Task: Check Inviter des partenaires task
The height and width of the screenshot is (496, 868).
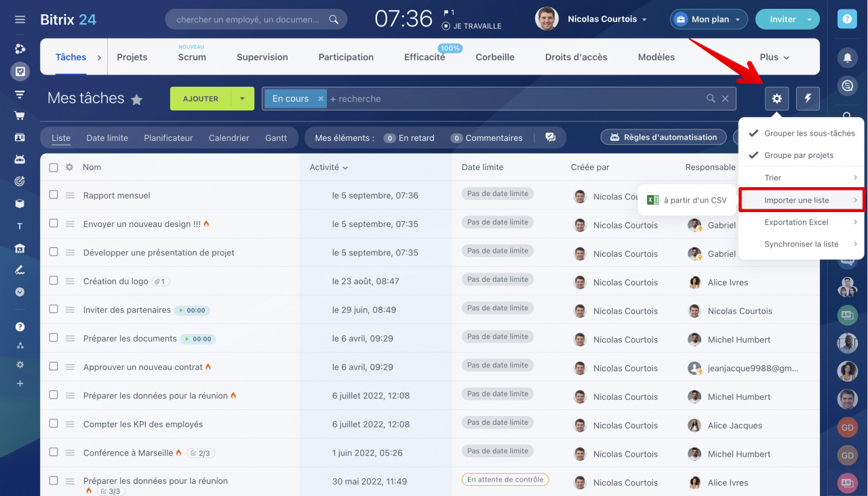Action: pyautogui.click(x=54, y=308)
